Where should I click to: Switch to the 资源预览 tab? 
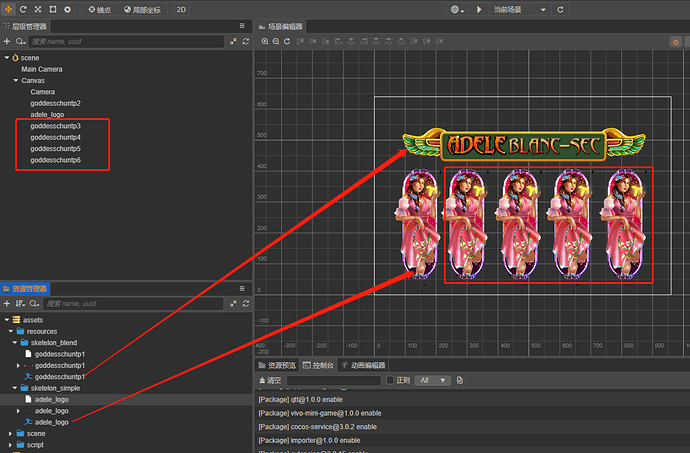point(277,365)
